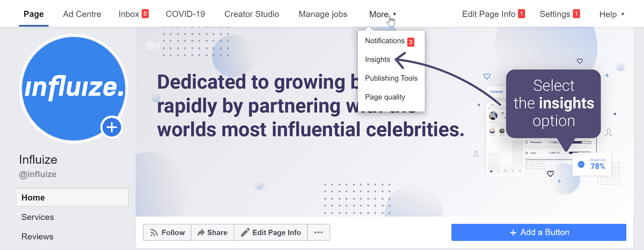Expand the More dropdown menu
644x250 pixels.
(383, 14)
